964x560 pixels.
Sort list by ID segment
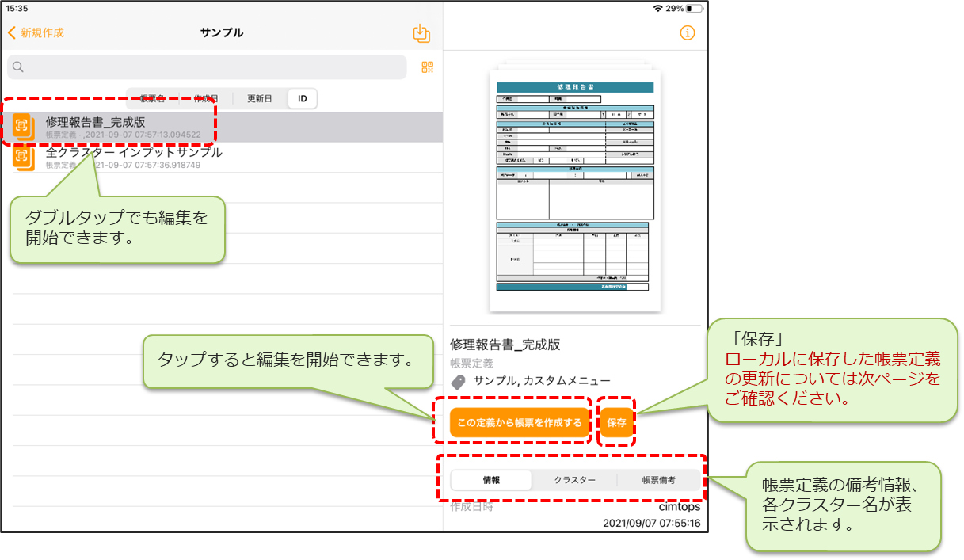pyautogui.click(x=303, y=98)
